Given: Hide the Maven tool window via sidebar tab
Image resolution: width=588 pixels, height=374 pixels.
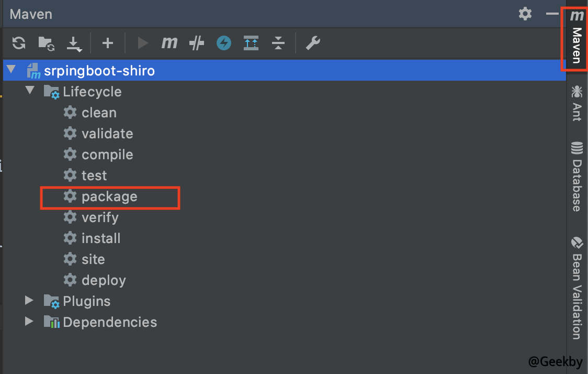Looking at the screenshot, I should tap(575, 39).
